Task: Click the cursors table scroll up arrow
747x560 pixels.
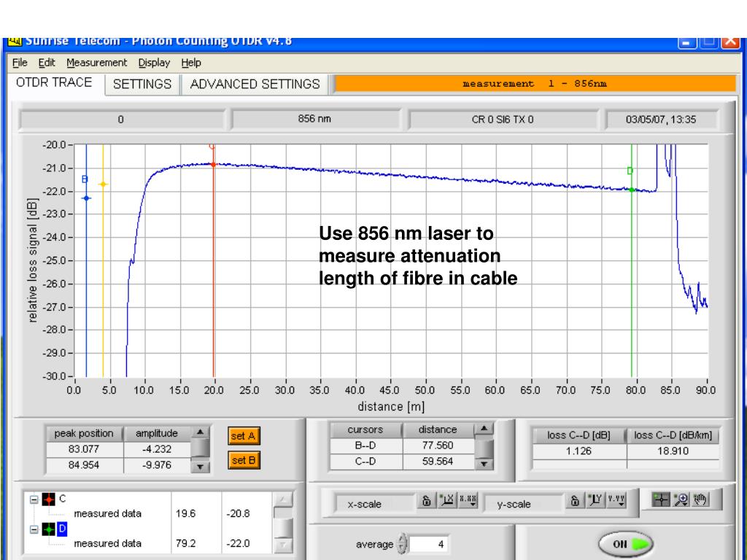Action: coord(484,428)
